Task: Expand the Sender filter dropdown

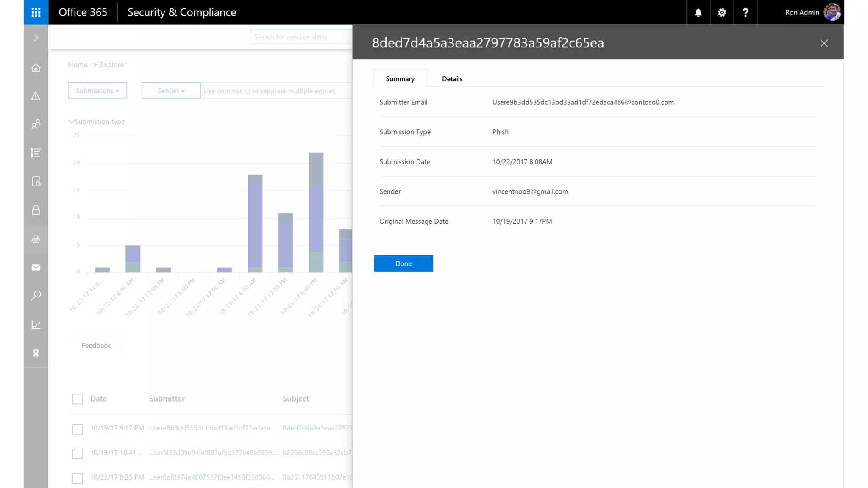Action: click(171, 91)
